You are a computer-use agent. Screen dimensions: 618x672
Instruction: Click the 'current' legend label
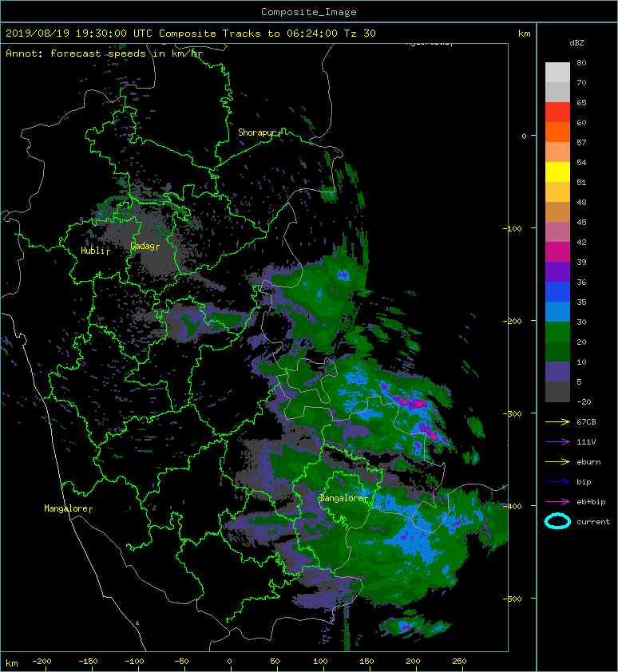[593, 522]
